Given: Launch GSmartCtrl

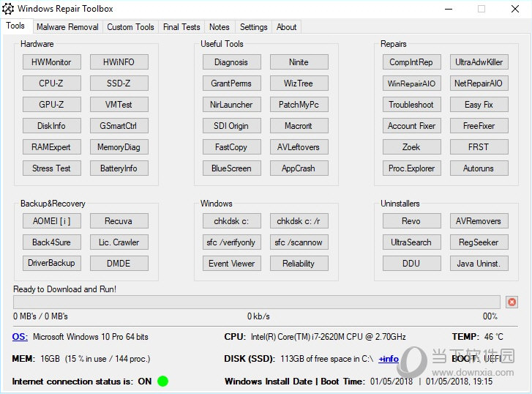Looking at the screenshot, I should click(x=119, y=126).
